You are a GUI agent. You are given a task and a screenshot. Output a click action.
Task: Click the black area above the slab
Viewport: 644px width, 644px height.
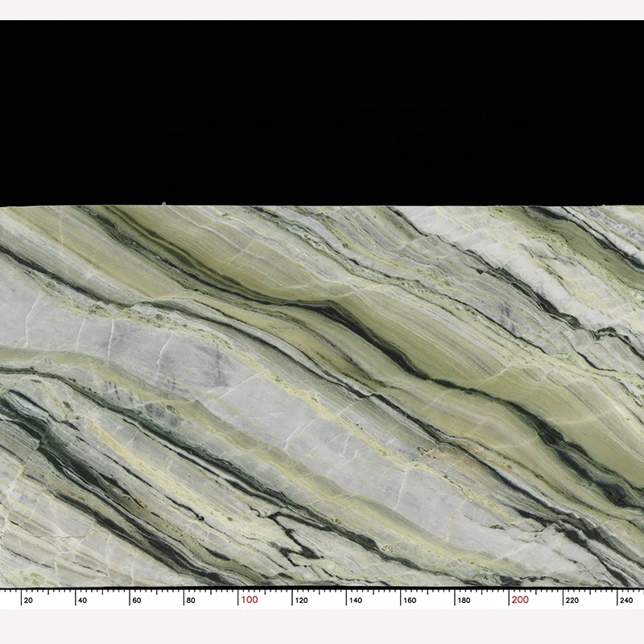(x=322, y=113)
